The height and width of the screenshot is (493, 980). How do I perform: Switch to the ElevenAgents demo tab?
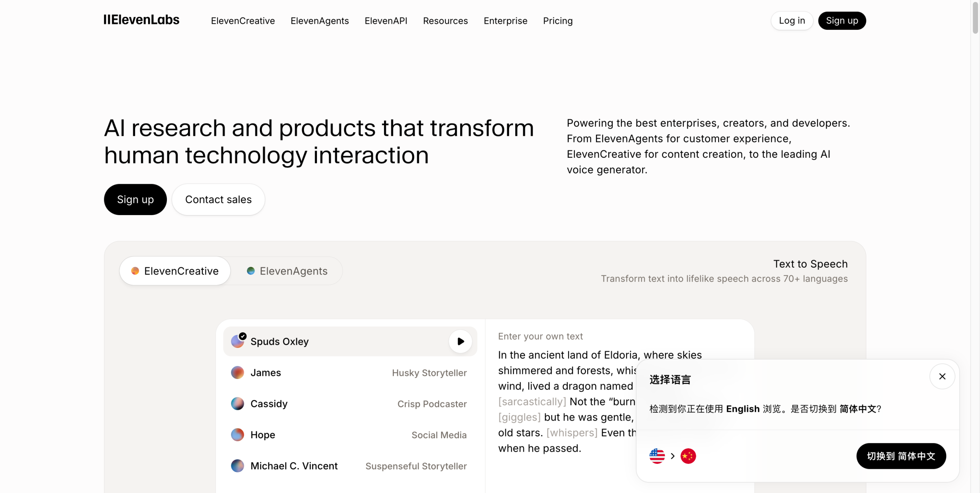pyautogui.click(x=288, y=271)
